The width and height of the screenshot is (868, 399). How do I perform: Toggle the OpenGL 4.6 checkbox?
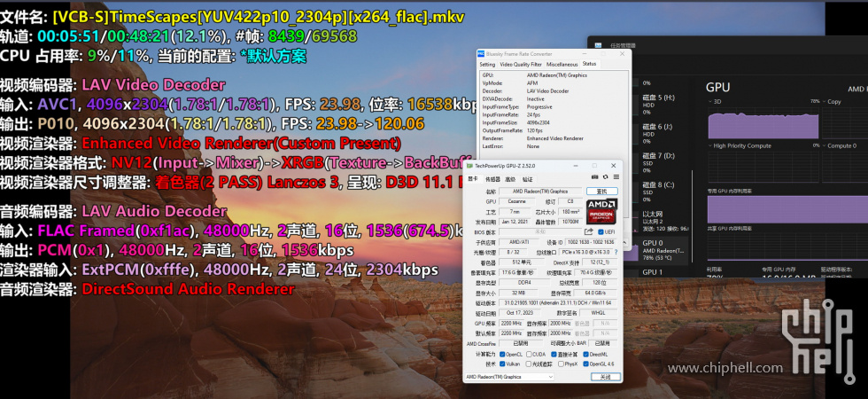585,364
